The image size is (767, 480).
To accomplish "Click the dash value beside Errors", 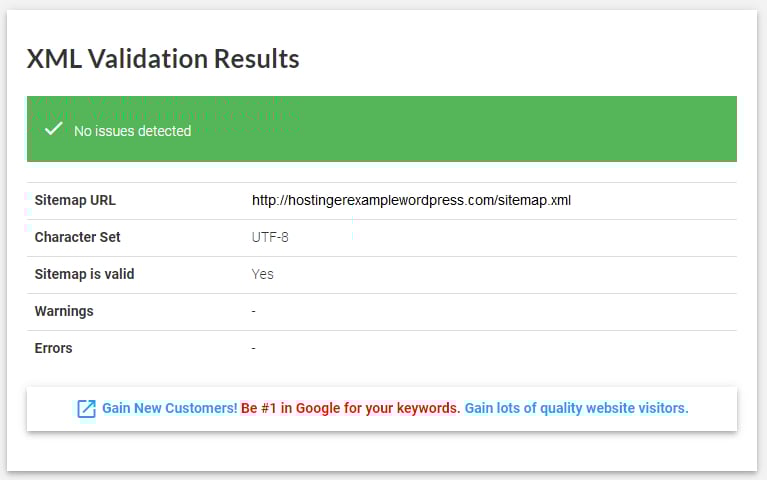I will coord(254,348).
